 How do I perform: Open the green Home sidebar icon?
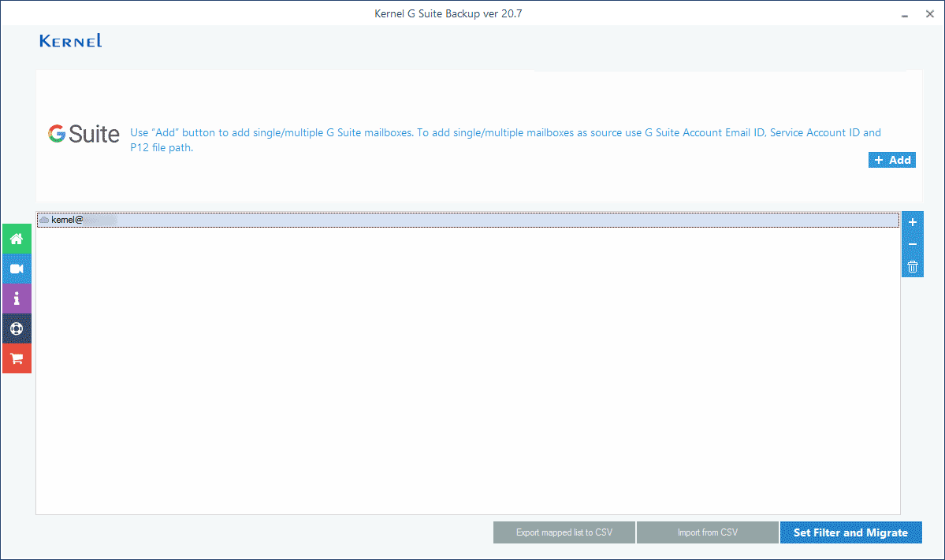click(x=17, y=239)
